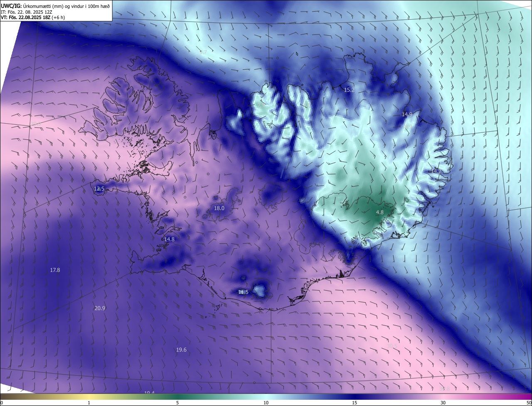Click the colorbar tick label 1
The image size is (532, 406).
89,403
